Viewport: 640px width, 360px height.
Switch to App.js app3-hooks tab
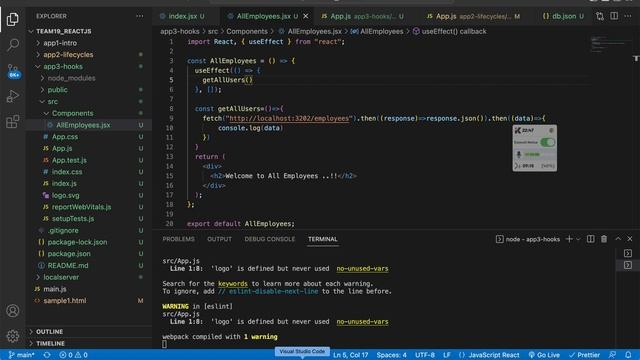tap(362, 16)
